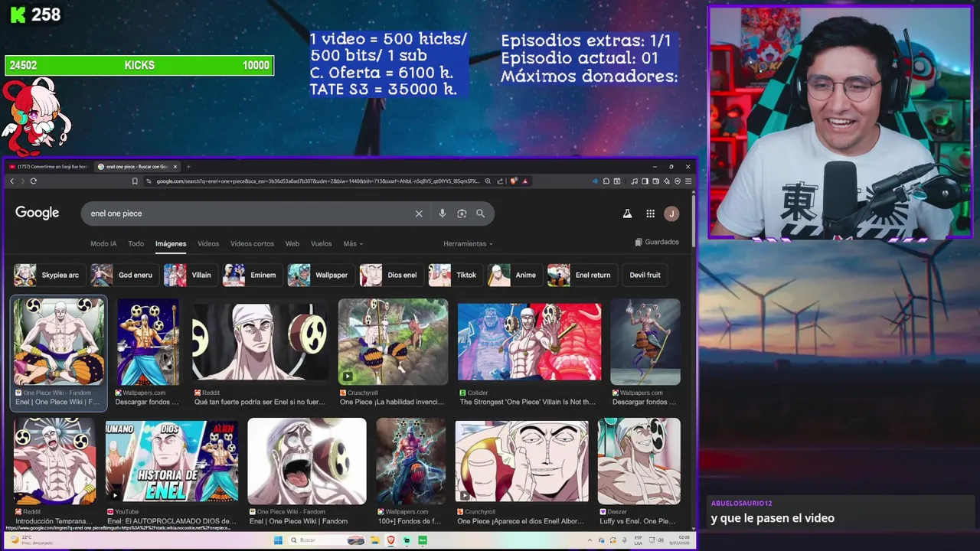Select the Modo IA search tab
This screenshot has height=551, width=980.
tap(103, 243)
